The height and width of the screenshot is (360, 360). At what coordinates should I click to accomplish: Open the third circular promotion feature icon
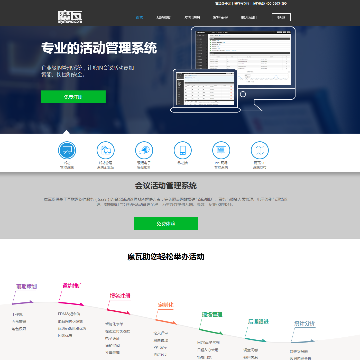coord(144,150)
